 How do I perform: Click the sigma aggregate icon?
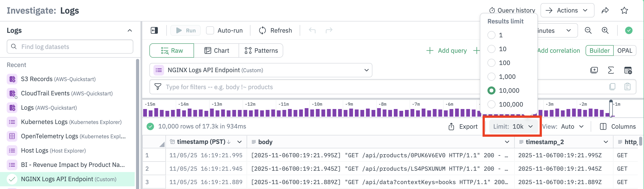coord(611,70)
